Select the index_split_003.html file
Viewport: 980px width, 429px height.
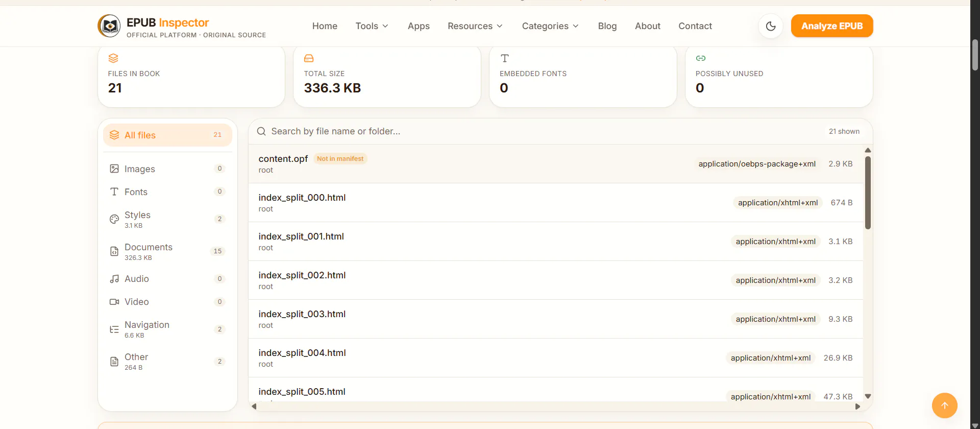pyautogui.click(x=555, y=319)
